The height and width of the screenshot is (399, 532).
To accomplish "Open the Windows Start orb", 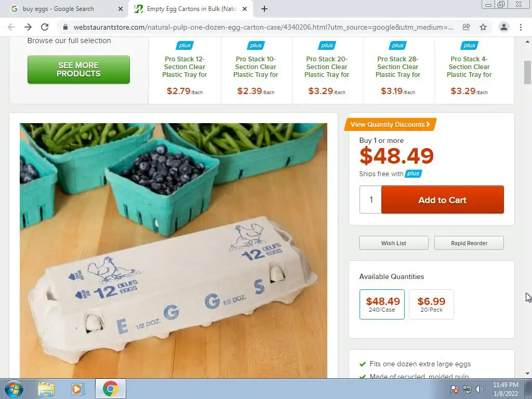I will click(14, 389).
